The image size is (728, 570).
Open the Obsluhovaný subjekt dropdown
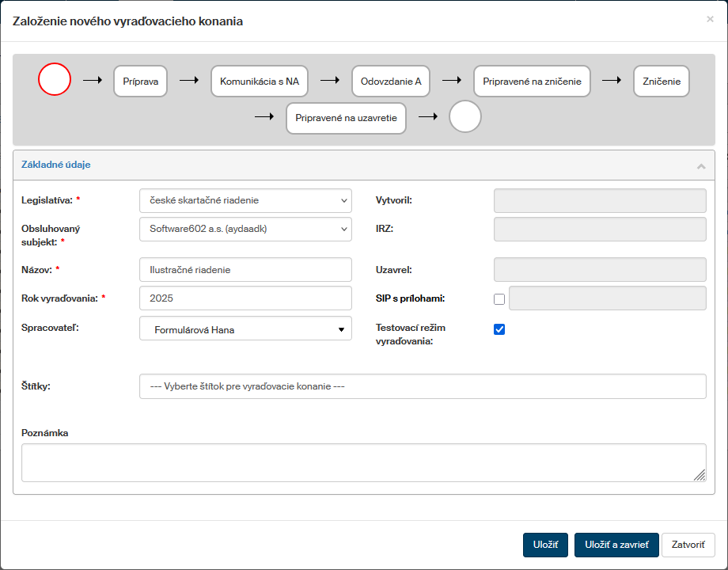[x=245, y=229]
